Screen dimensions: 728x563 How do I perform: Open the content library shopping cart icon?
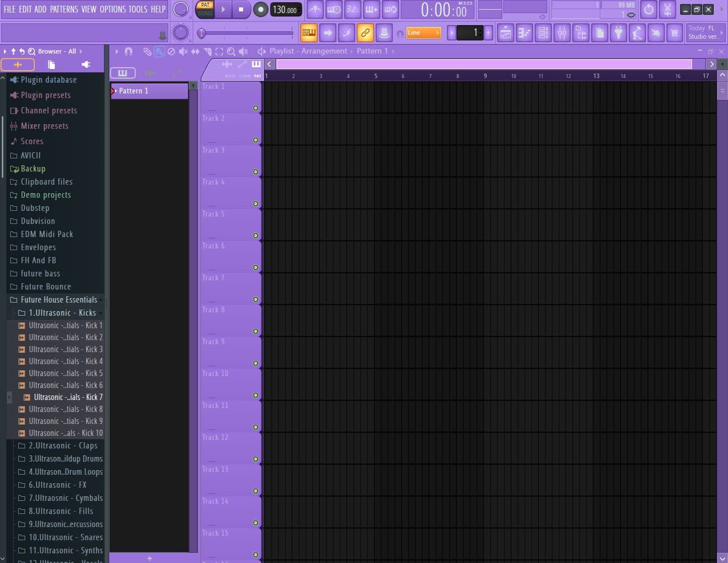[675, 33]
